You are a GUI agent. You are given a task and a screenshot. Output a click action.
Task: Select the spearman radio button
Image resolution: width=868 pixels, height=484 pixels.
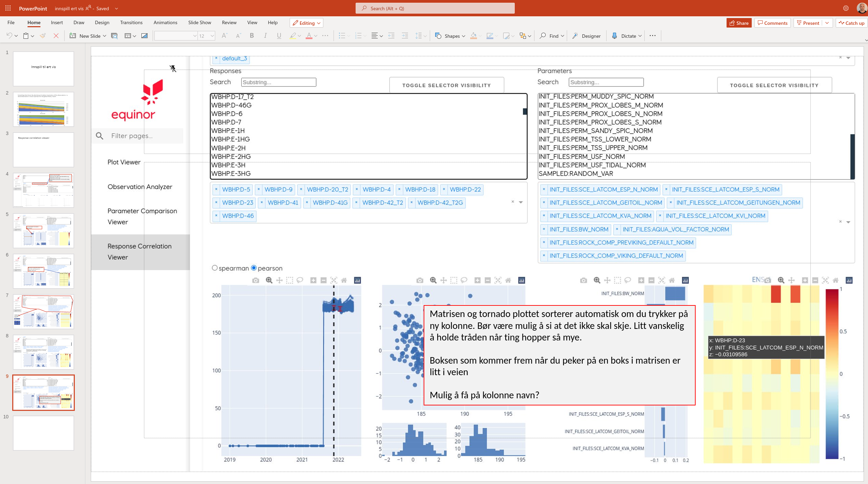[215, 268]
